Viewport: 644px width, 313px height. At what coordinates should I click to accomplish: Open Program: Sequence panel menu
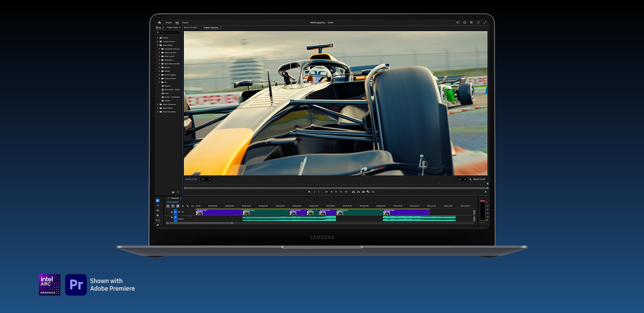221,27
